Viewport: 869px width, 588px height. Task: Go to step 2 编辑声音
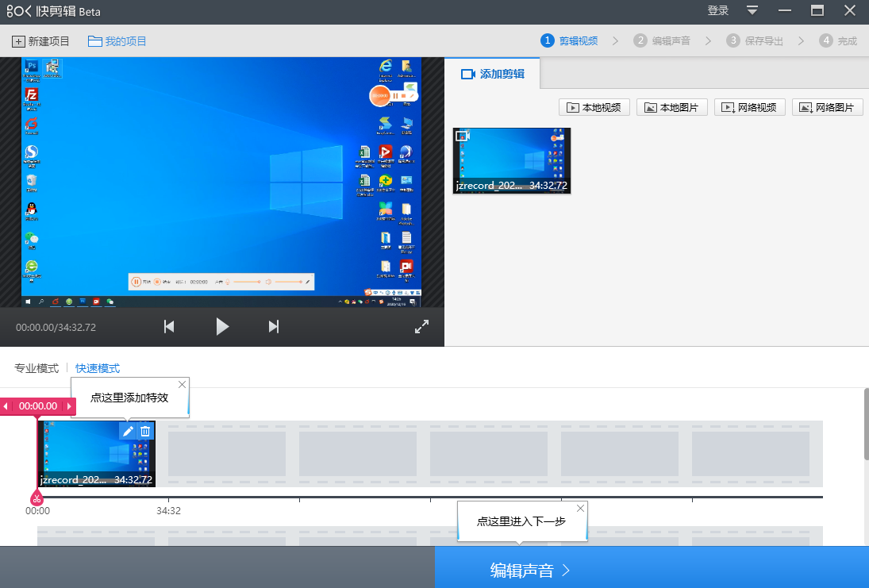tap(663, 40)
